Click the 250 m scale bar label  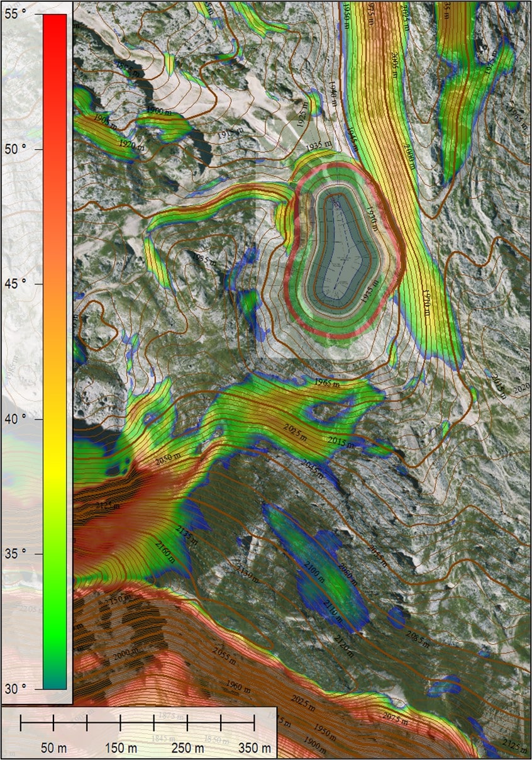tap(187, 748)
